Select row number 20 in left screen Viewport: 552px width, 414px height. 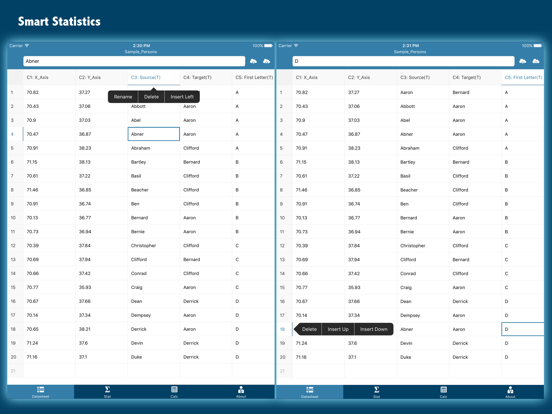(x=15, y=357)
